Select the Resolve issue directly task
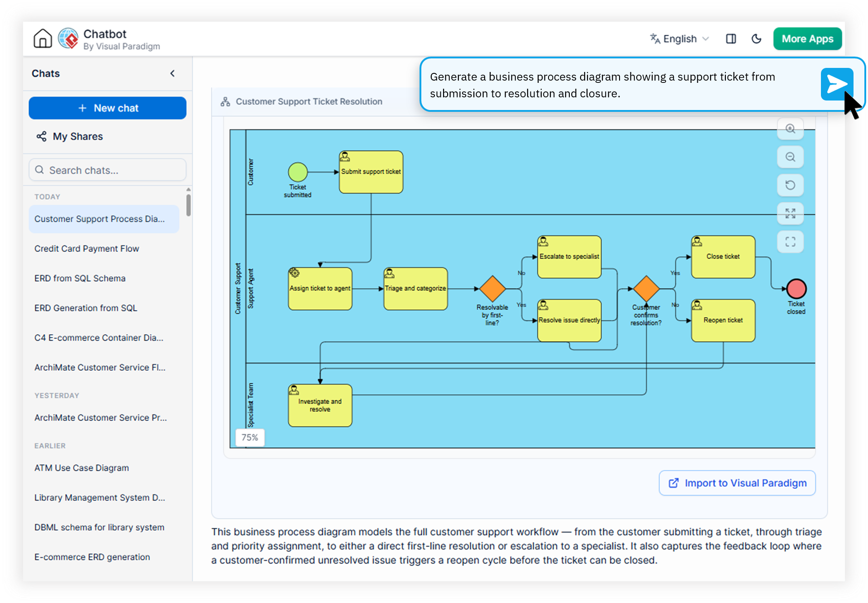868x603 pixels. pos(569,321)
